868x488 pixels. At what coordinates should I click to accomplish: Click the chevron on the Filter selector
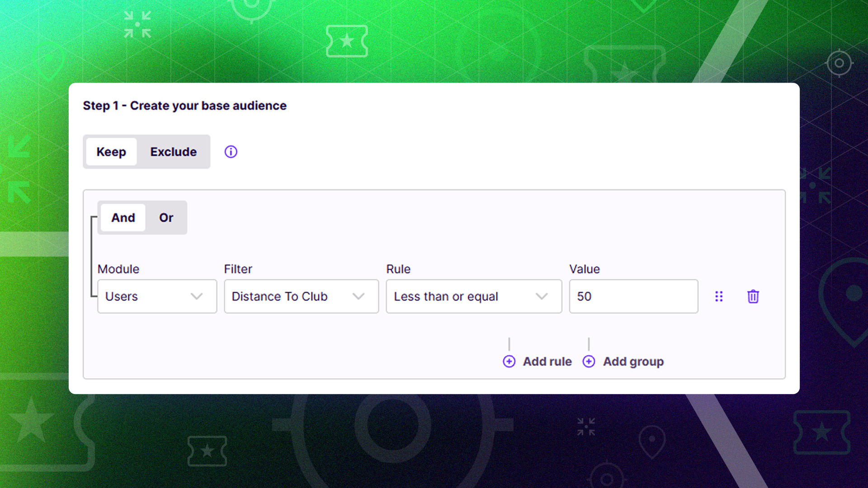(359, 296)
